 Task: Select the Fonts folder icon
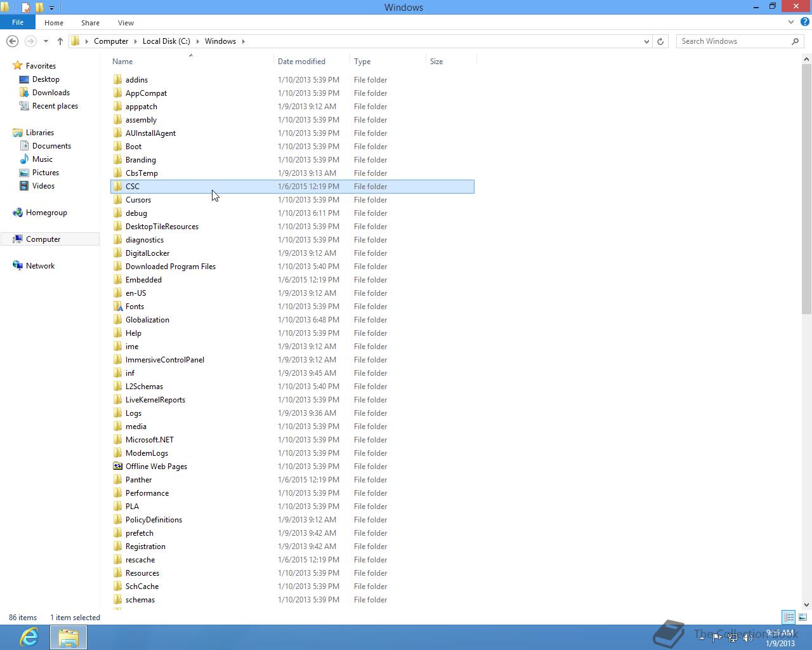pyautogui.click(x=117, y=307)
